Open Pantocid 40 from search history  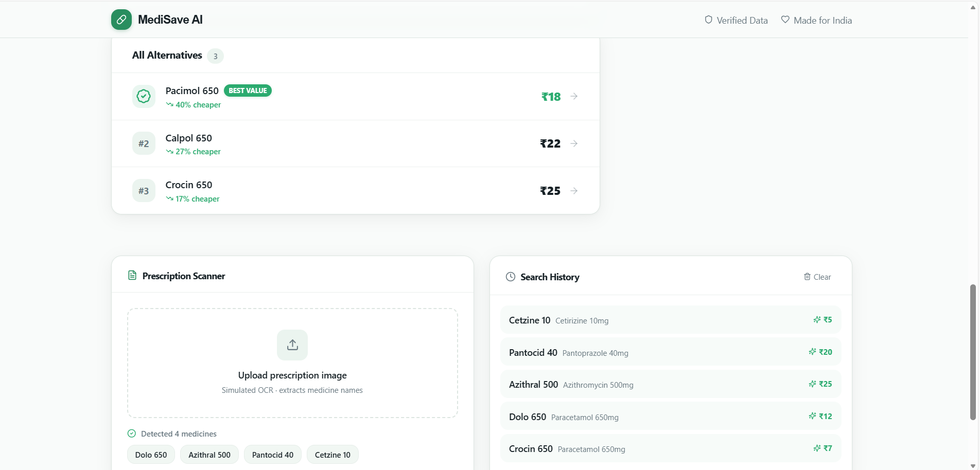pos(671,352)
